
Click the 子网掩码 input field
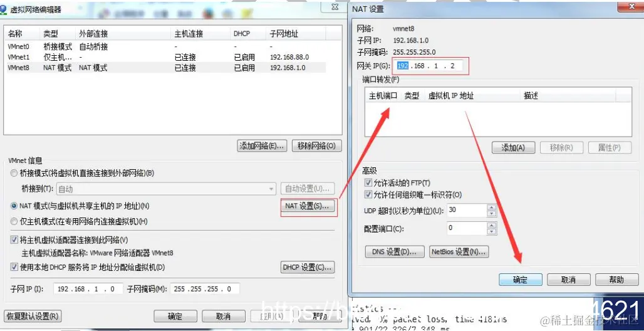(x=204, y=289)
